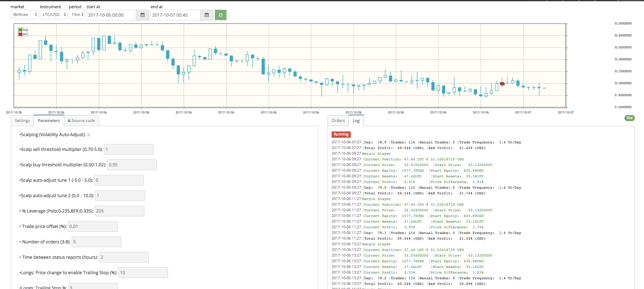Image resolution: width=644 pixels, height=289 pixels.
Task: Open the start at calendar picker icon
Action: pyautogui.click(x=143, y=15)
